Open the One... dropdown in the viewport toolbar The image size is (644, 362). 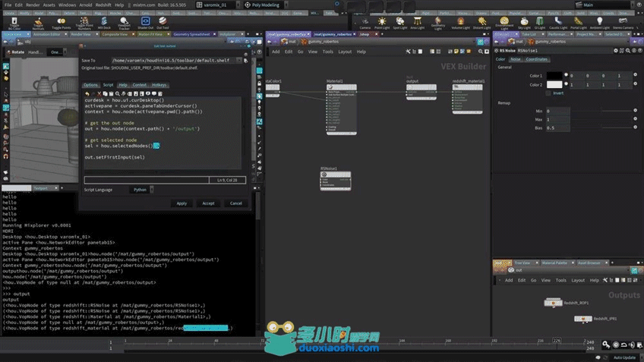(x=55, y=52)
